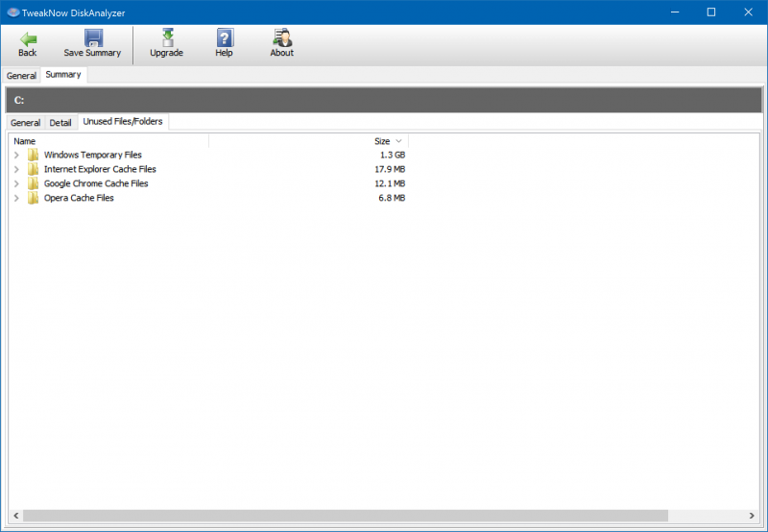Close the DiskAnalyzer window

click(749, 12)
